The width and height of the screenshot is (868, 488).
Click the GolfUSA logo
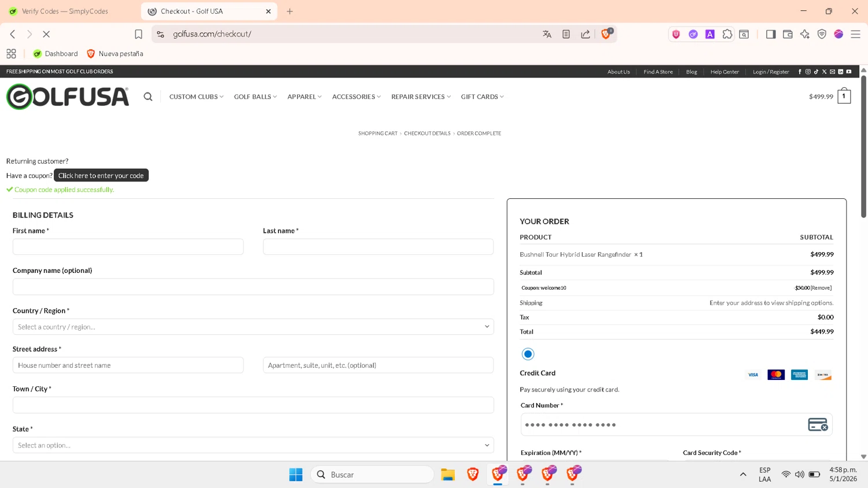68,97
